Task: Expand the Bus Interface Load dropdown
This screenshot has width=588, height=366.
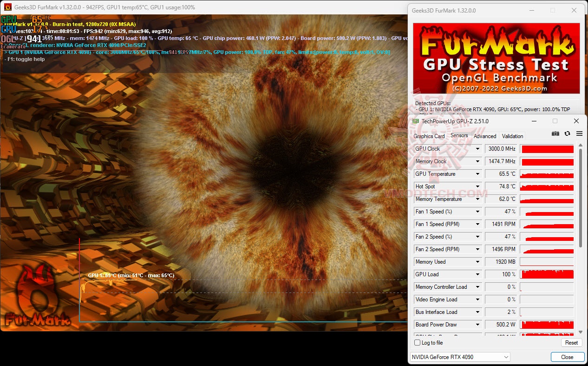Action: [477, 312]
